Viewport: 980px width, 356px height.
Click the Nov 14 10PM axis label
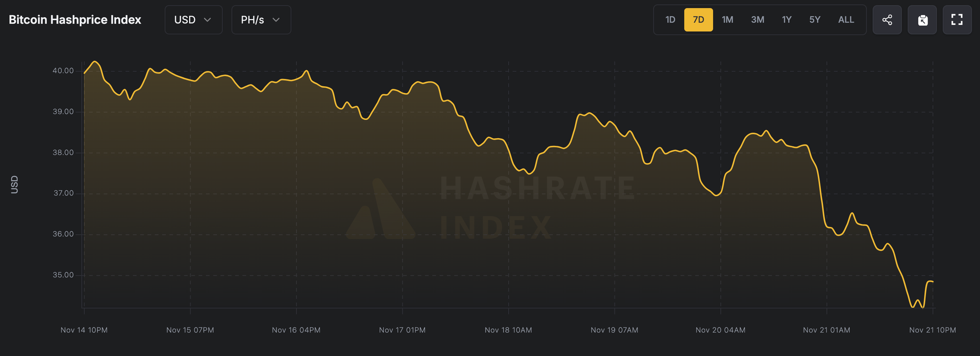point(84,330)
